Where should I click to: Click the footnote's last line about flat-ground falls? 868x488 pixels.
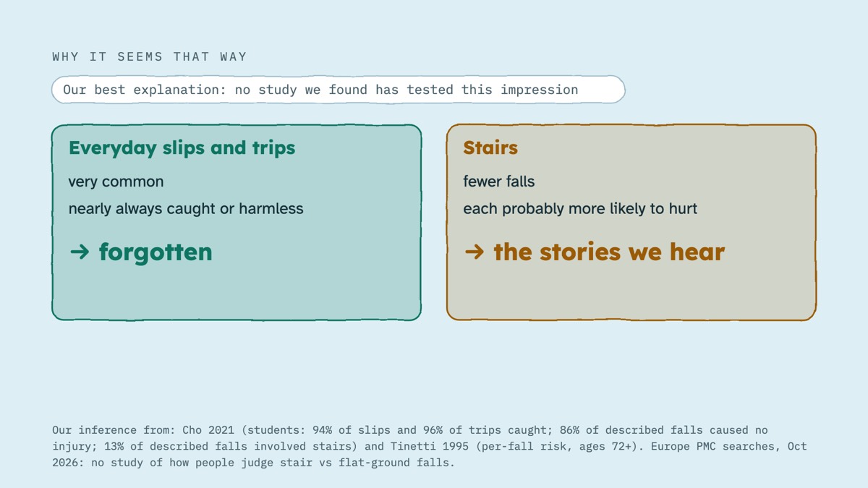click(253, 463)
